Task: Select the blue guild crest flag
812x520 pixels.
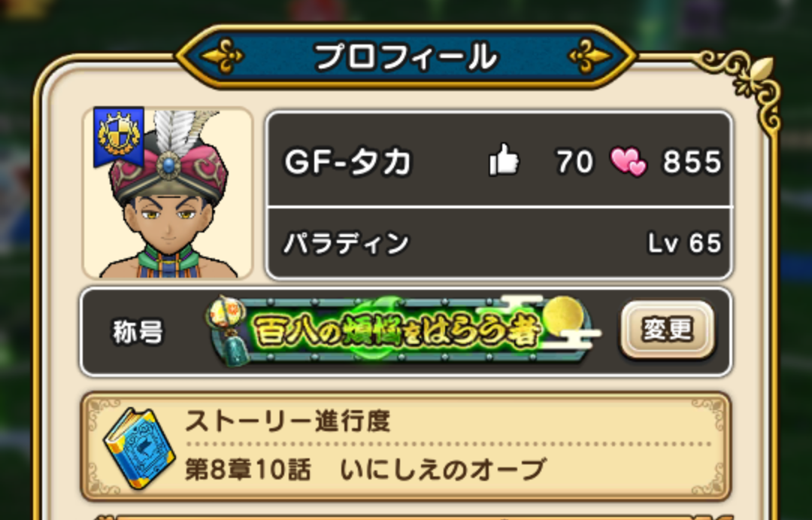Action: point(119,137)
